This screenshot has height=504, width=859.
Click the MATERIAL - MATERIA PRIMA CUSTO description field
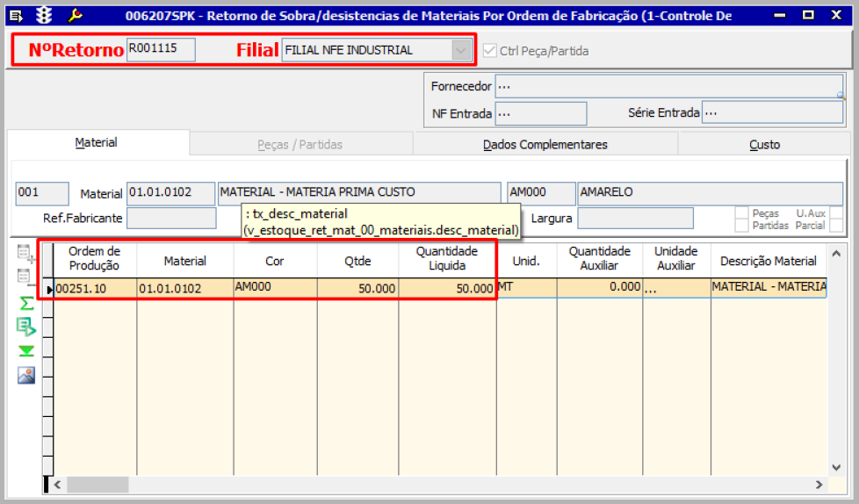click(359, 193)
